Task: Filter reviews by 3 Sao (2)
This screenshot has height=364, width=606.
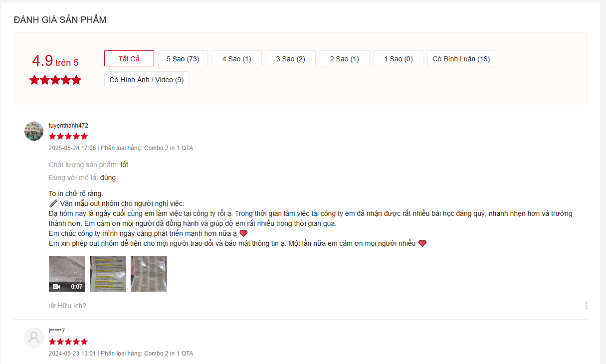Action: tap(291, 59)
